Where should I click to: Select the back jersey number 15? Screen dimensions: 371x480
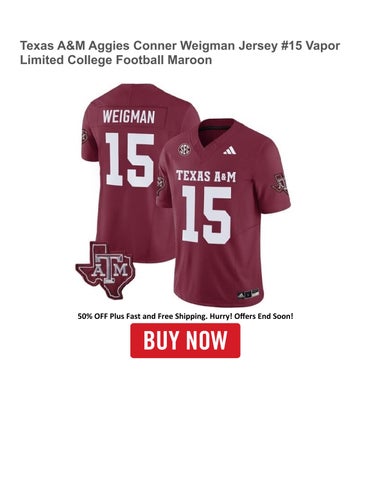130,160
